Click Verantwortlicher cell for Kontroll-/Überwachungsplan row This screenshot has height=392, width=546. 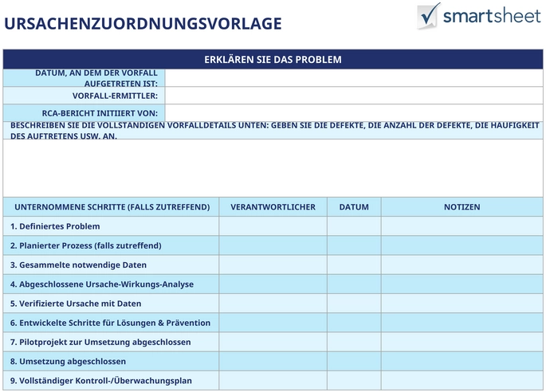coord(273,381)
